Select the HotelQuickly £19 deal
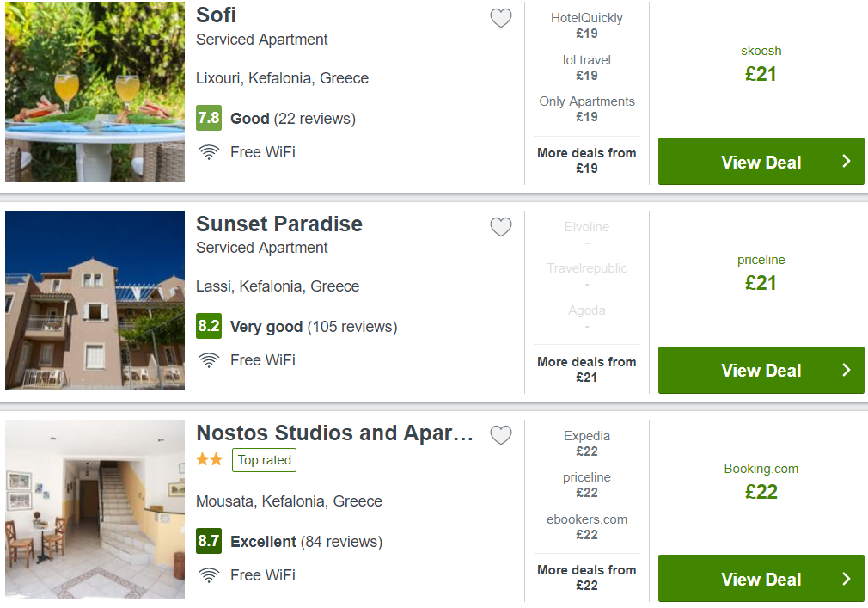 point(587,26)
